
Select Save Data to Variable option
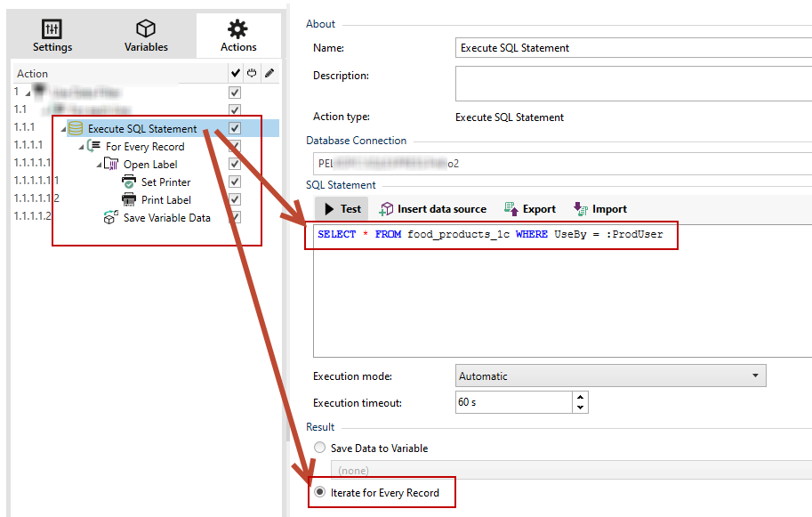coord(320,448)
